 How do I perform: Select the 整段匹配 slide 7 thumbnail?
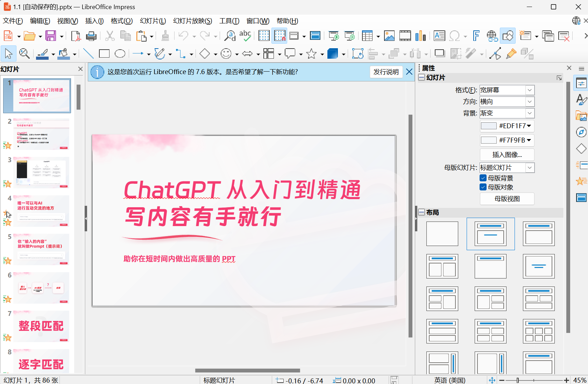point(41,326)
